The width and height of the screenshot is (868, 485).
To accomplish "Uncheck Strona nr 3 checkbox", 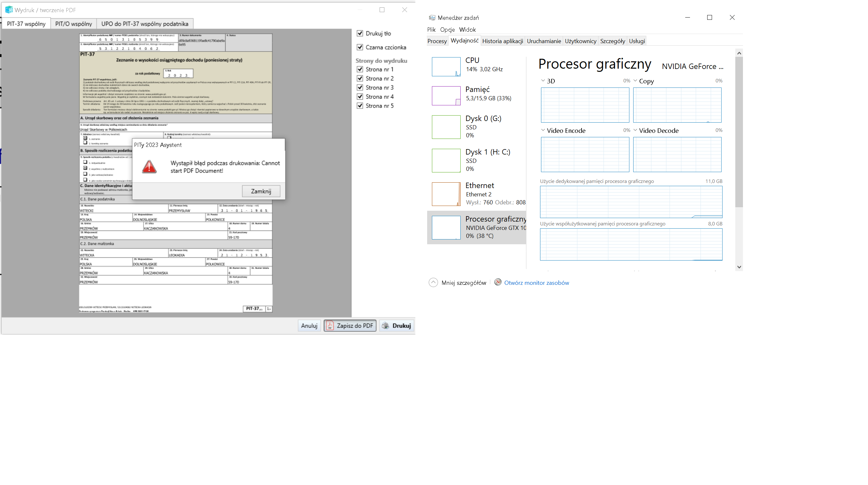I will click(360, 87).
